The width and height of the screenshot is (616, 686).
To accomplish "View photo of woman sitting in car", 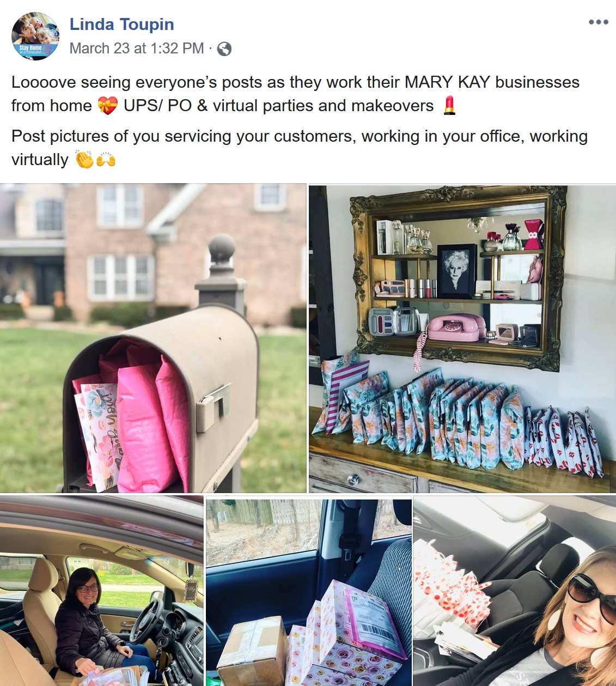I will (102, 591).
